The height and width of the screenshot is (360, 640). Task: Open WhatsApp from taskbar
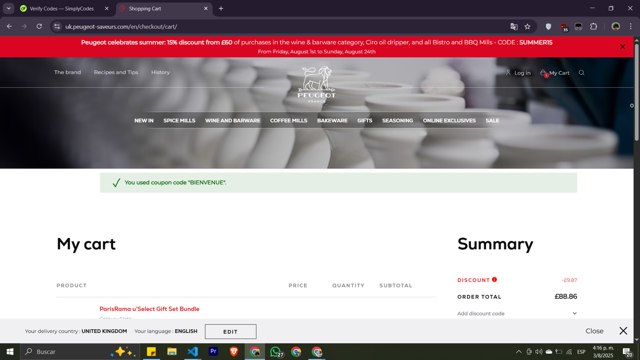[276, 351]
